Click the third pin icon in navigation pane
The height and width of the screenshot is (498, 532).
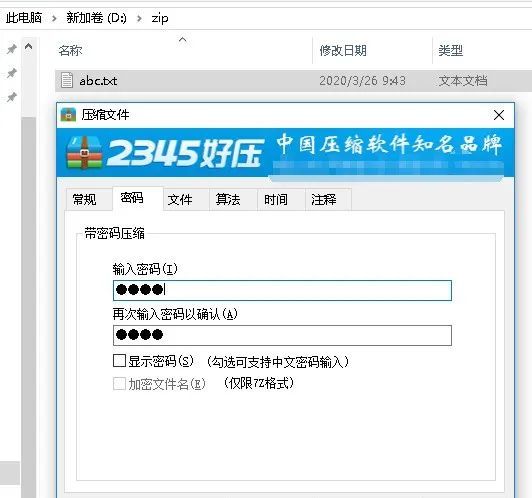pyautogui.click(x=12, y=97)
